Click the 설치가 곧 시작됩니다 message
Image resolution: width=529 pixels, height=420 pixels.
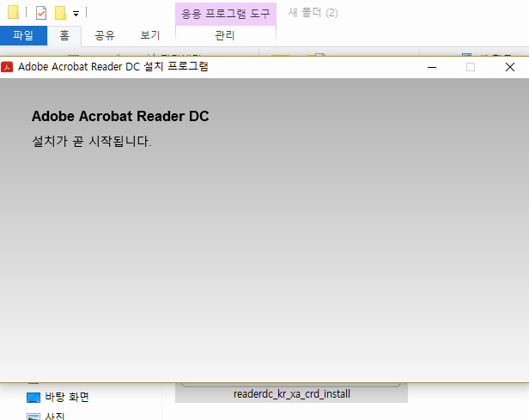click(91, 141)
